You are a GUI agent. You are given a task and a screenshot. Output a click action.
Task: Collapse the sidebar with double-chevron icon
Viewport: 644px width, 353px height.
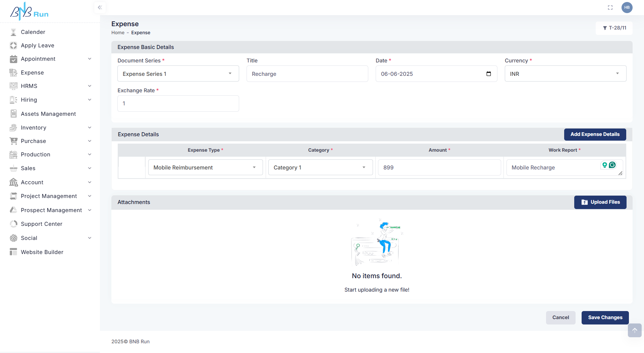100,7
